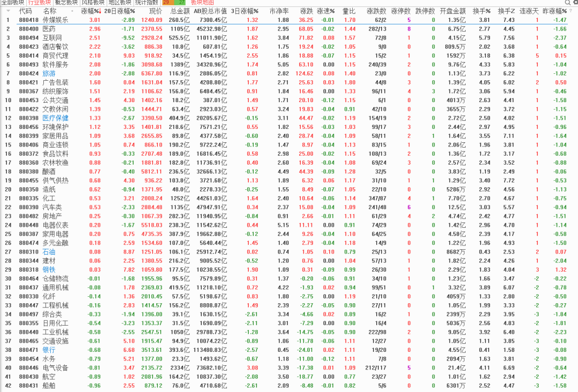Screen dimensions: 578x392
Task: Sort by 昨涨幅% column header
Action: coord(554,11)
